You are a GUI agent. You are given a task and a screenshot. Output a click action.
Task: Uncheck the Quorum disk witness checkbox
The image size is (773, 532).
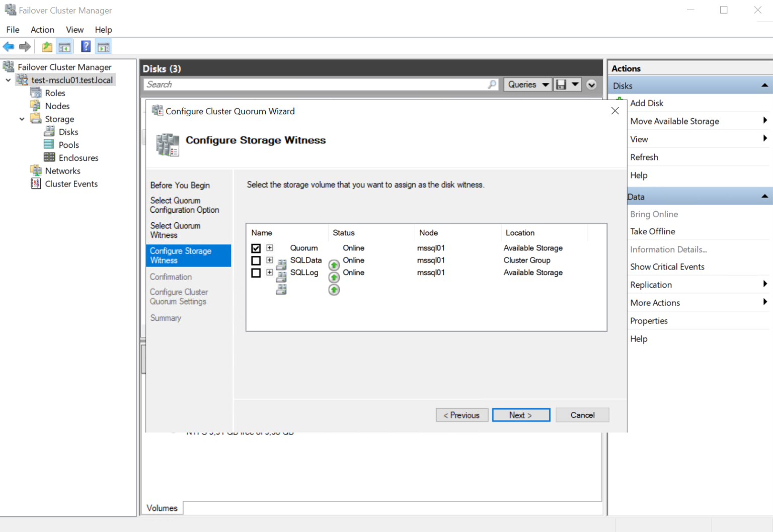[256, 248]
